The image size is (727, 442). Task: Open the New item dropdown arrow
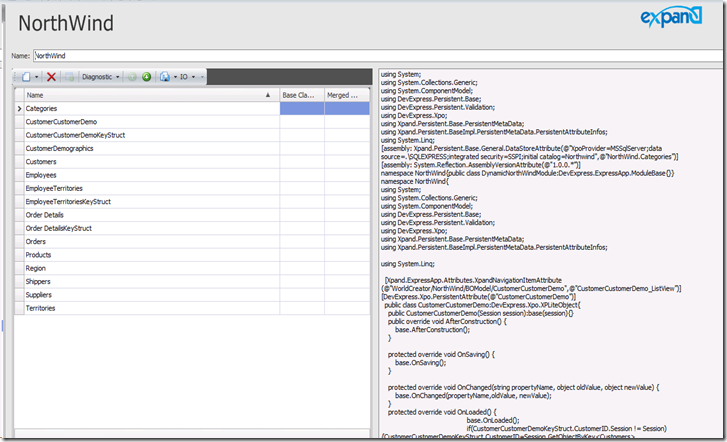36,76
